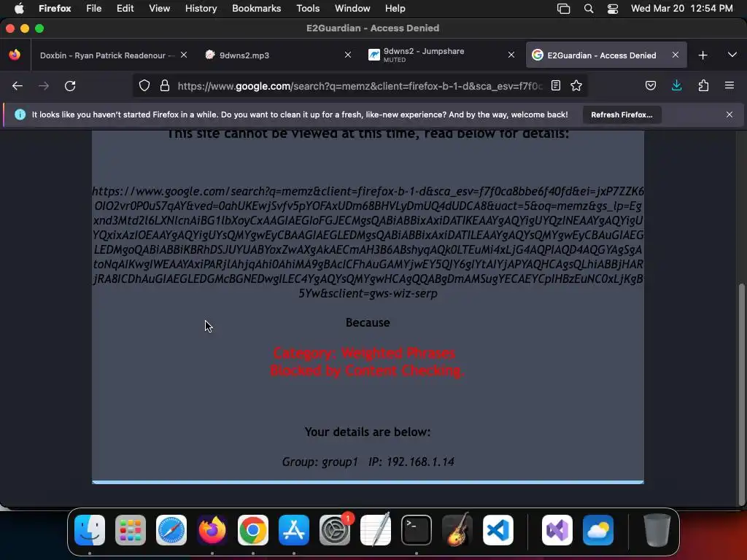Open the History menu
Viewport: 747px width, 560px height.
click(201, 9)
